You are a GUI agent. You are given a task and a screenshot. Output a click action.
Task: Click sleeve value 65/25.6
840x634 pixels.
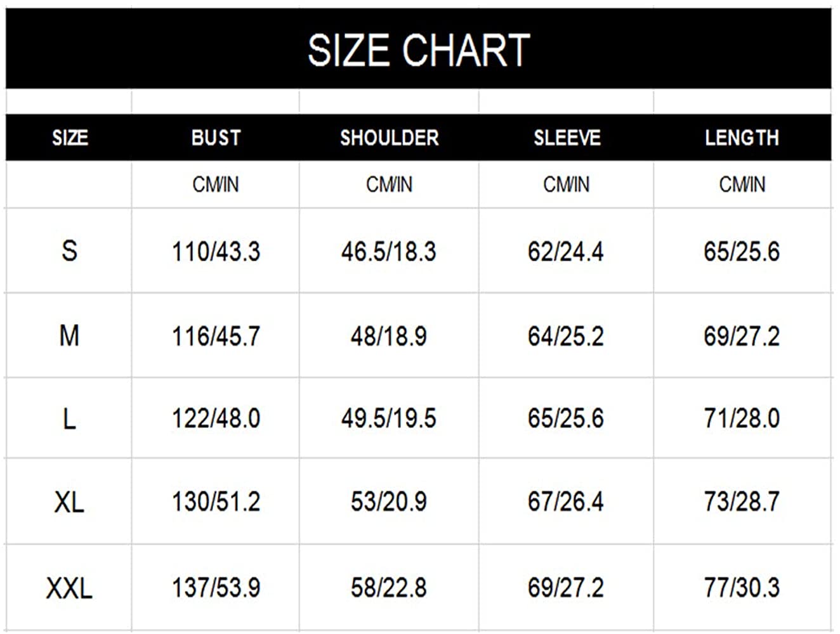pyautogui.click(x=565, y=418)
